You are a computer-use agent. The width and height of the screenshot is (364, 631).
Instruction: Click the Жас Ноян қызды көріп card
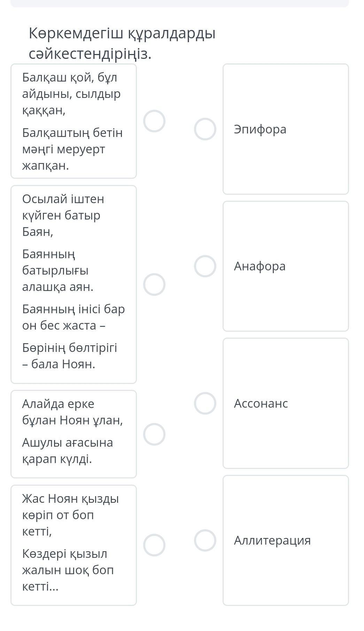(73, 545)
